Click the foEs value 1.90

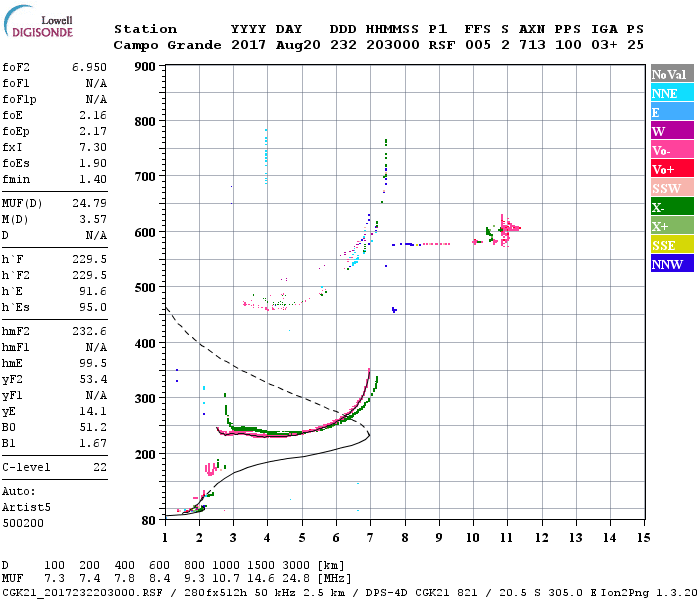click(x=93, y=163)
